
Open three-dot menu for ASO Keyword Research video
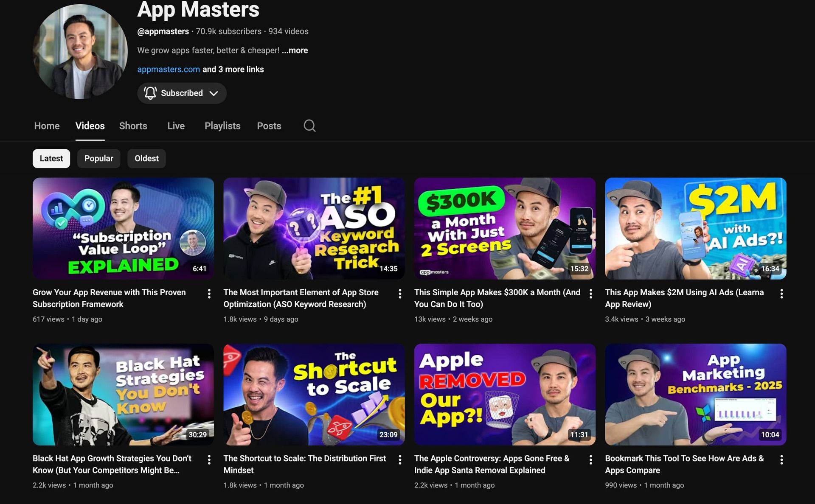[x=400, y=294]
